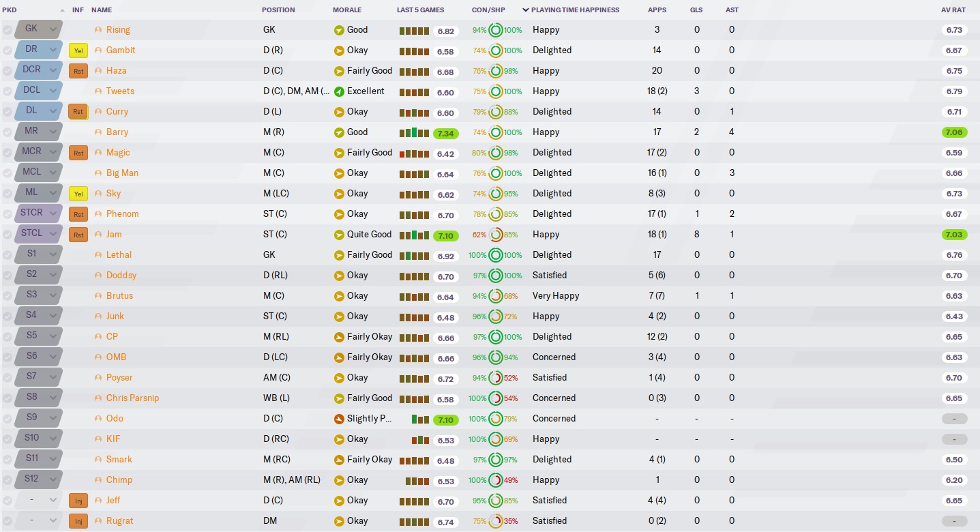Click Sky's yellow card status icon
This screenshot has width=980, height=532.
tap(78, 194)
